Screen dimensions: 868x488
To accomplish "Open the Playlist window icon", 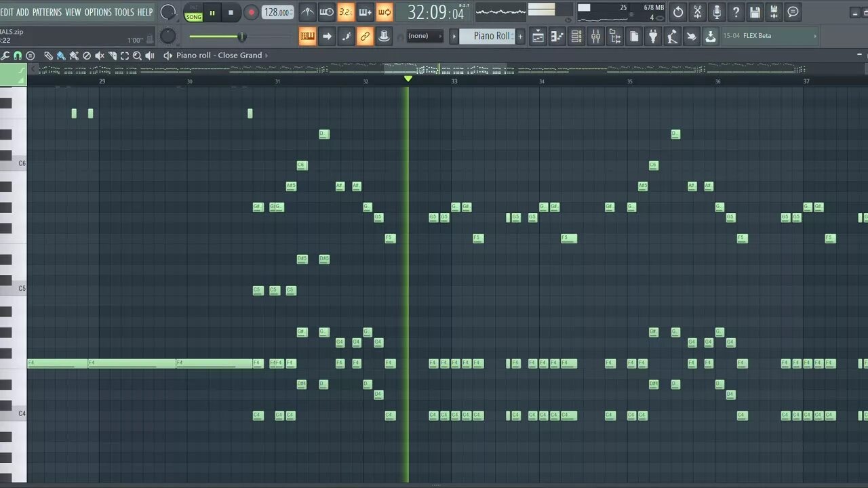I will [538, 37].
